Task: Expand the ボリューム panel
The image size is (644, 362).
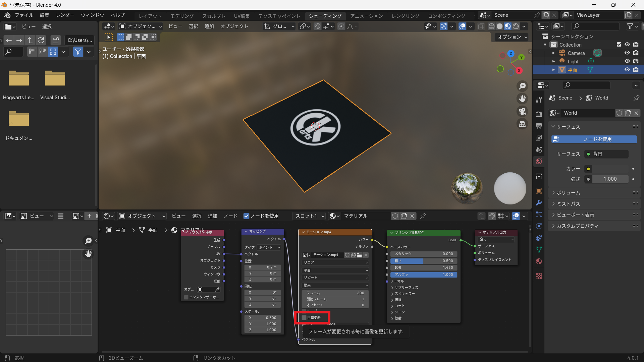Action: [x=568, y=193]
